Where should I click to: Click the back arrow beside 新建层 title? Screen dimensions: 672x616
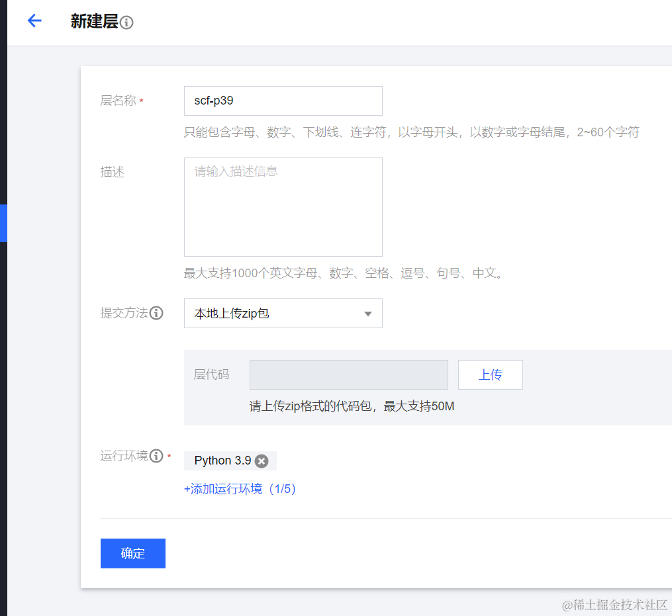point(34,21)
